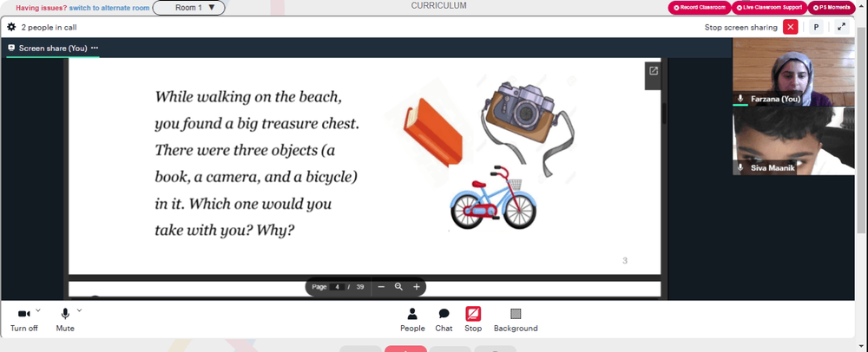
Task: Stop screen sharing from bottom toolbar
Action: coord(473,320)
